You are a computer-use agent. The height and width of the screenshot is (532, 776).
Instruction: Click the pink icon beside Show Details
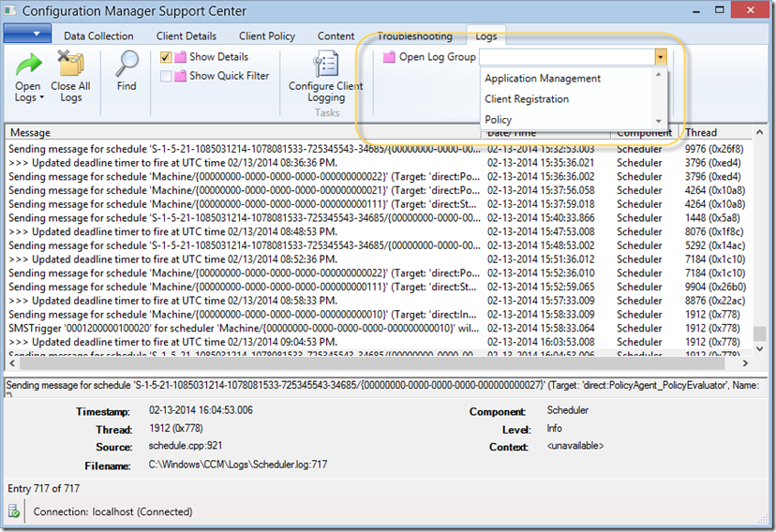[181, 57]
